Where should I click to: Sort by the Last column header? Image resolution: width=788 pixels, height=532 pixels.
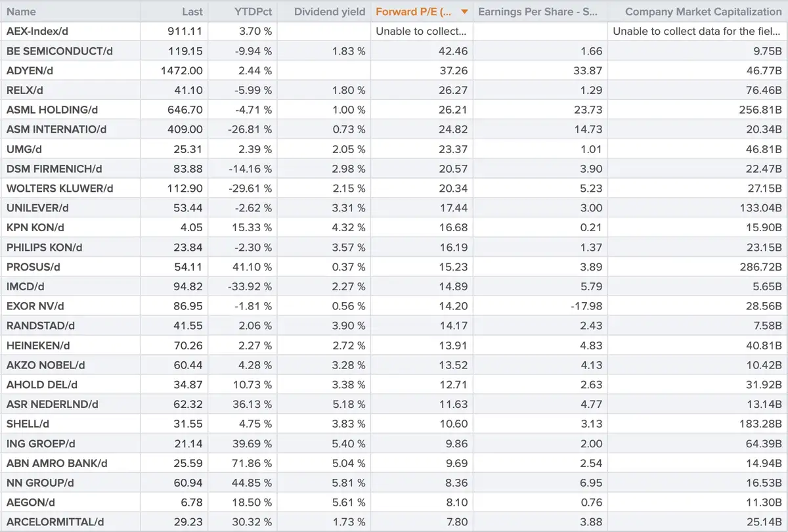pyautogui.click(x=192, y=11)
